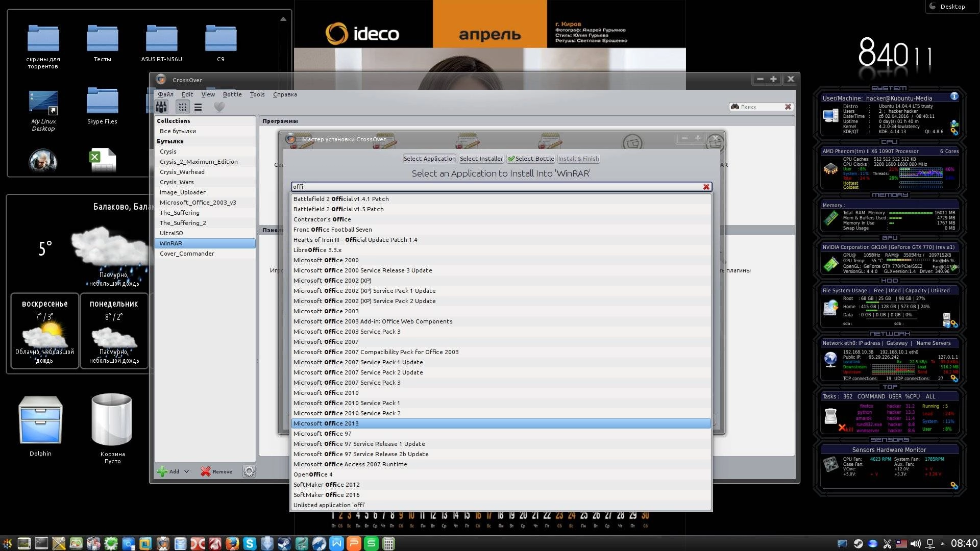Click the volume icon in system tray
Viewport: 980px width, 551px height.
pos(916,544)
